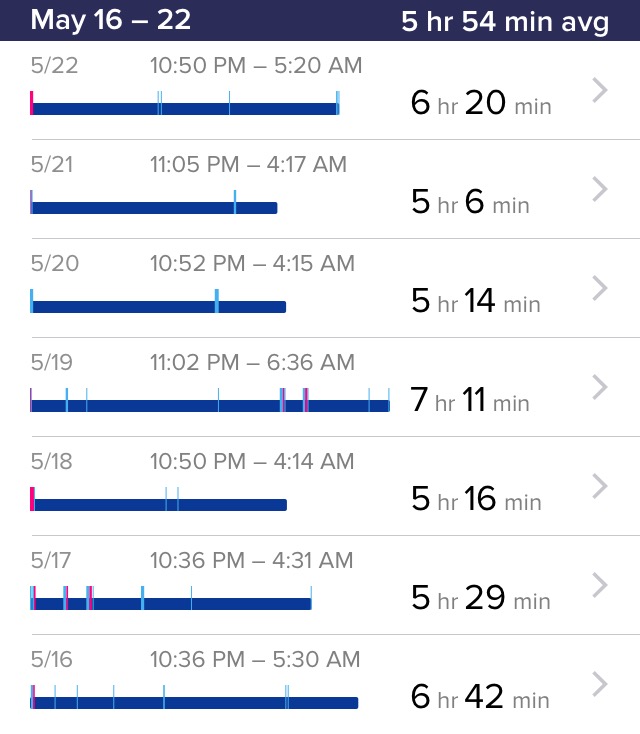The height and width of the screenshot is (734, 640).
Task: Tap the 7 hr 11 min duration
Action: click(x=470, y=401)
